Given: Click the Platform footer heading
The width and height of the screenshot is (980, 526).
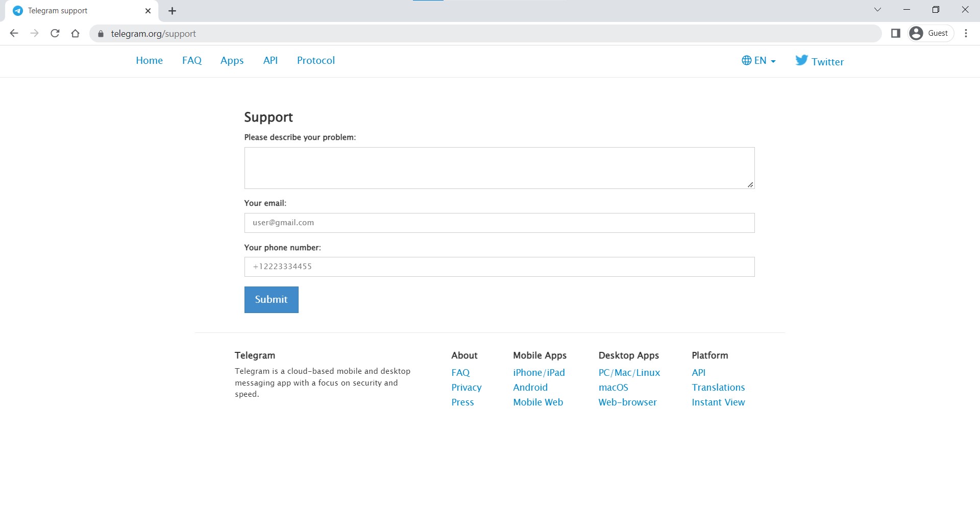Looking at the screenshot, I should (710, 355).
